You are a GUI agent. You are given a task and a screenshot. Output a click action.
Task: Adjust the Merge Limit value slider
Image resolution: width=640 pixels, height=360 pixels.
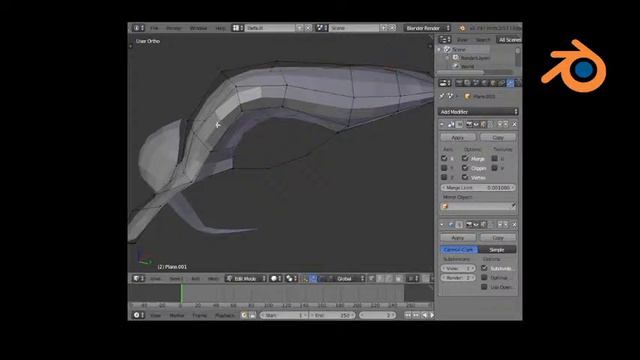478,188
